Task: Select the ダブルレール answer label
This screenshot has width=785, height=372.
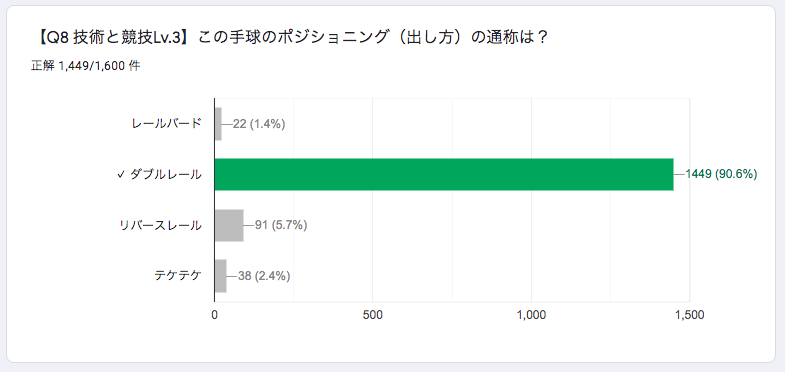Action: 166,175
